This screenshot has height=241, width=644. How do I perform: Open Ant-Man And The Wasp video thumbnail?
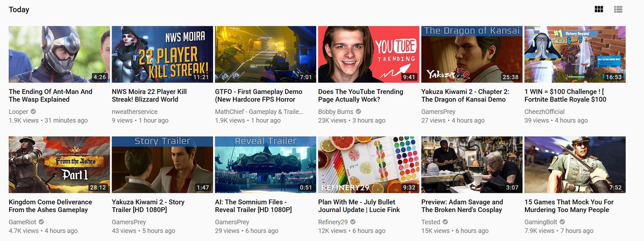(59, 54)
